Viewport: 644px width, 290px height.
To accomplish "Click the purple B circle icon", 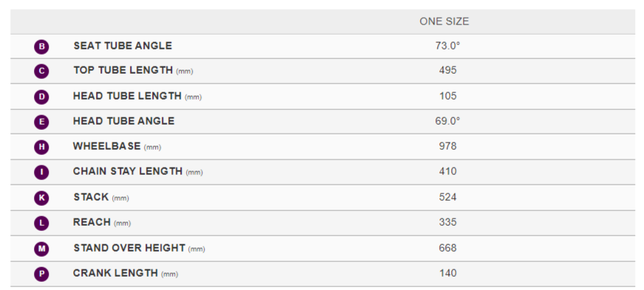I will tap(41, 46).
